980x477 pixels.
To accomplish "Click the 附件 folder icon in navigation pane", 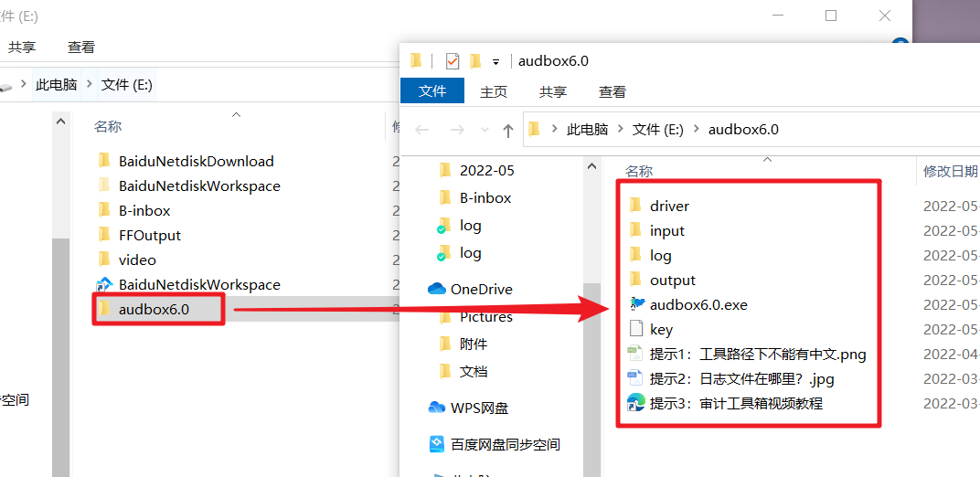I will 445,344.
